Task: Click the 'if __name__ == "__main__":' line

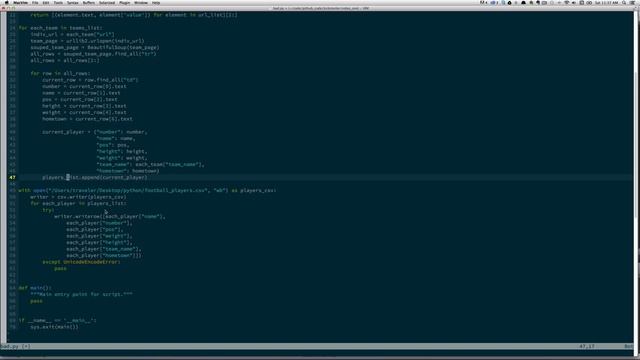Action: coord(58,320)
